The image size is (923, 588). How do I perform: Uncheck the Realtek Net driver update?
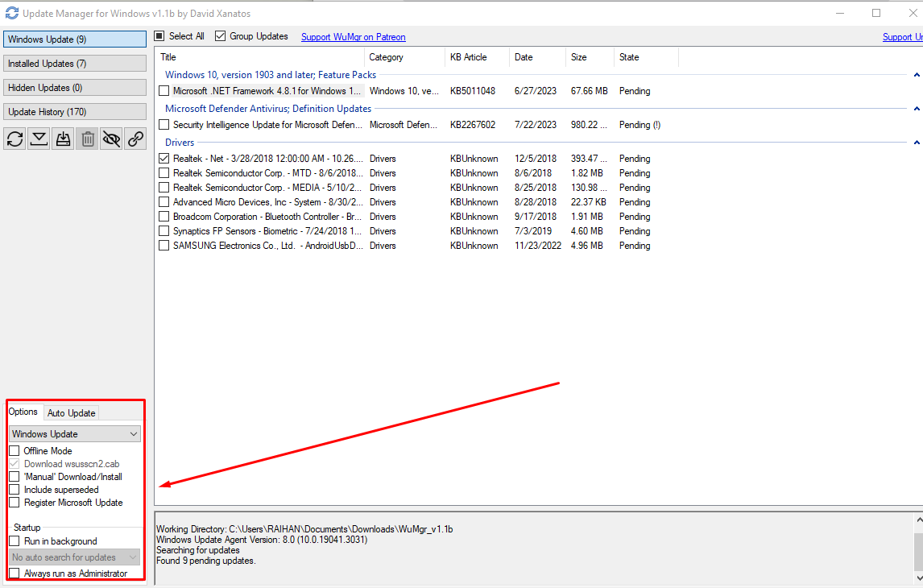(164, 159)
